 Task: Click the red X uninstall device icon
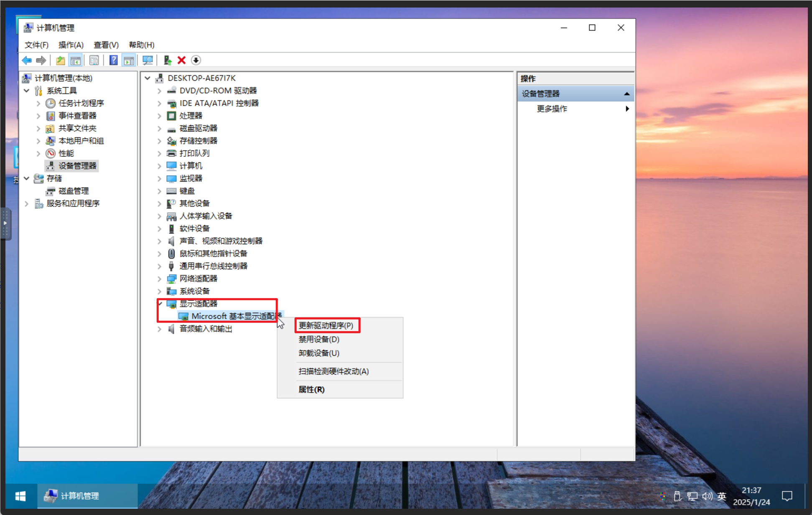click(181, 60)
